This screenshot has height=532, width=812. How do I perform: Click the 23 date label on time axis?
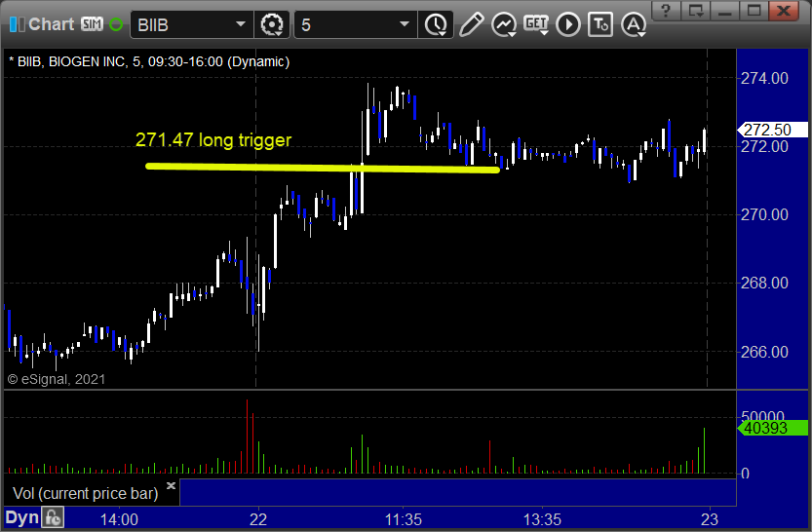[x=710, y=519]
